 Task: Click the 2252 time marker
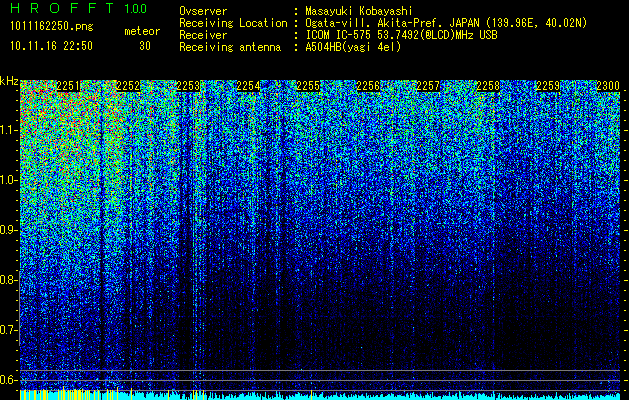[128, 86]
